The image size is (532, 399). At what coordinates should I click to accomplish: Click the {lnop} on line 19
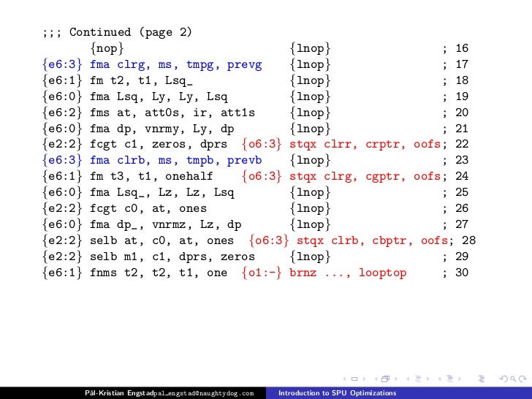click(x=310, y=96)
